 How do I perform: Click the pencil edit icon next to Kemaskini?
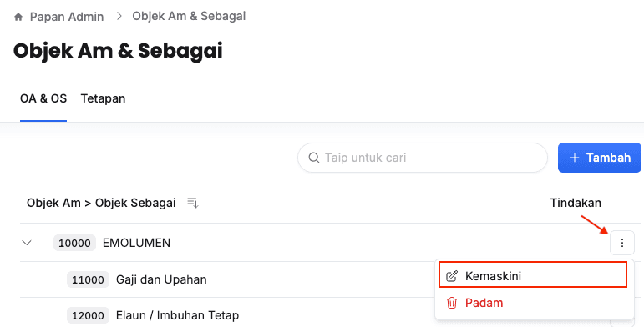pos(451,276)
